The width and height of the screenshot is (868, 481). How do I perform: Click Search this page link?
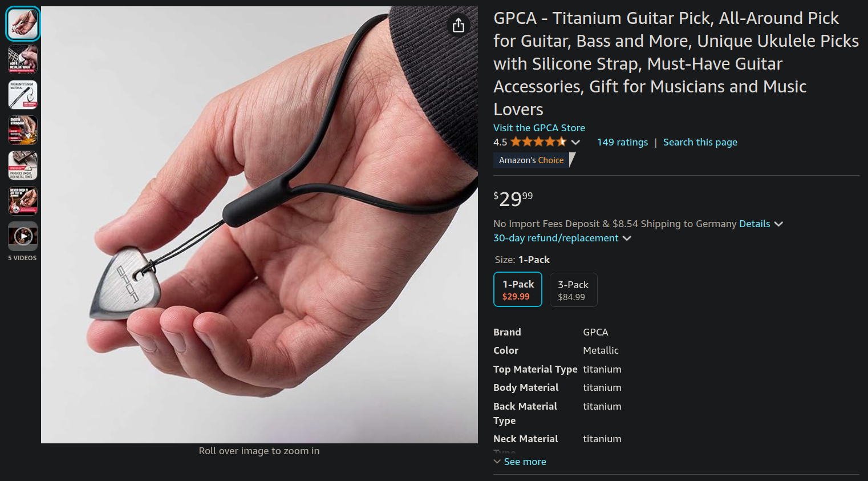(x=700, y=142)
